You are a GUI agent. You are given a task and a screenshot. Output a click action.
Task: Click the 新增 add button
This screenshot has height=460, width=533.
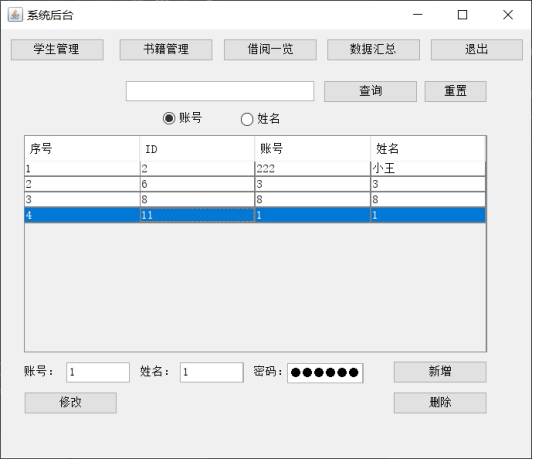[x=440, y=372]
